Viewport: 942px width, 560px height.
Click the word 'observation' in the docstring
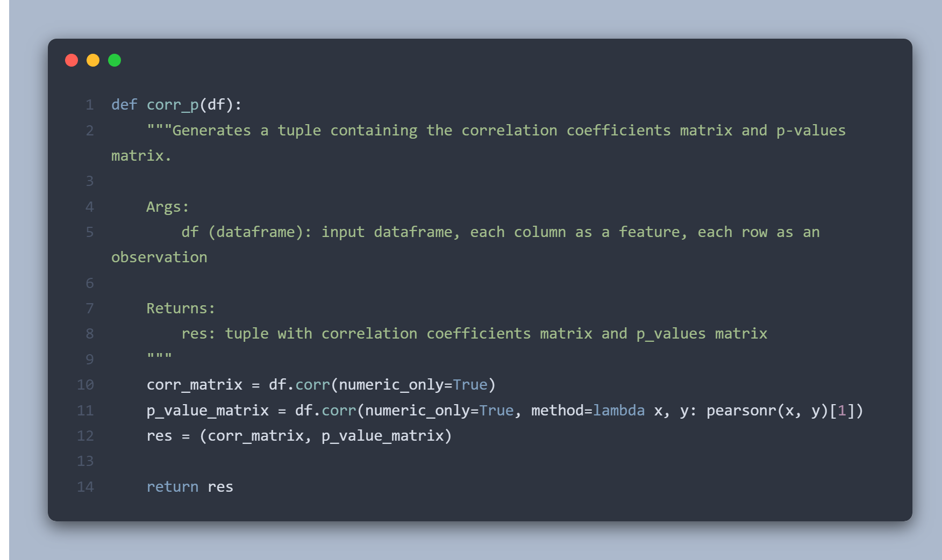click(x=159, y=257)
